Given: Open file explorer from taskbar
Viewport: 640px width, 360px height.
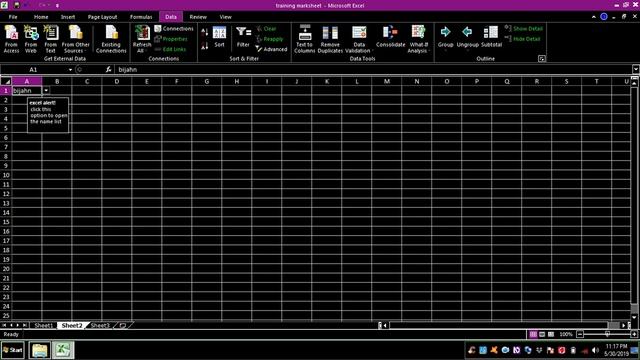Looking at the screenshot, I should click(x=39, y=350).
